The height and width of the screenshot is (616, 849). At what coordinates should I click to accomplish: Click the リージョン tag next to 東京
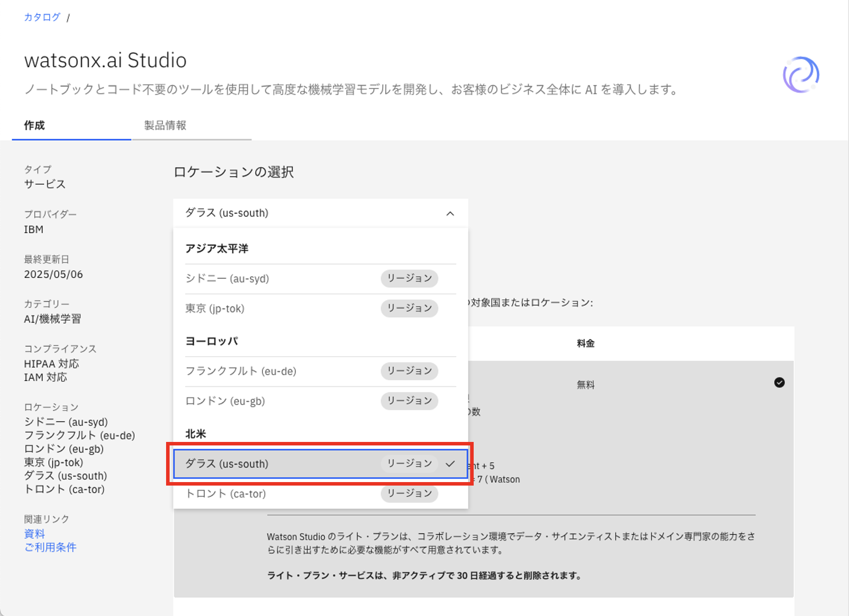coord(409,308)
